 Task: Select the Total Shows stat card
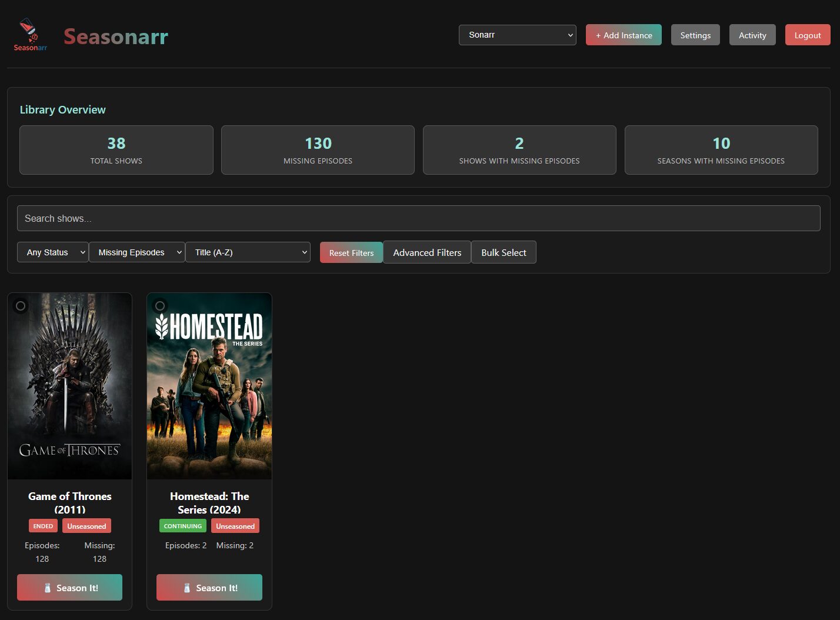tap(116, 150)
